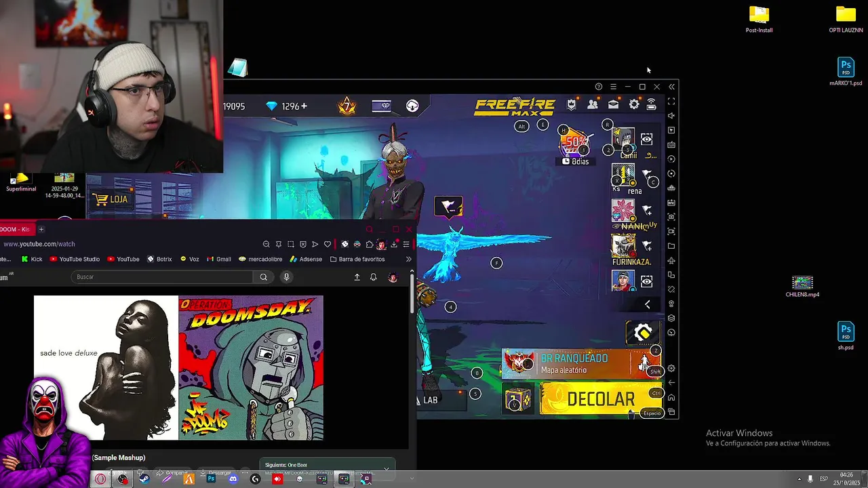This screenshot has width=868, height=488.
Task: Activate YouTube voice search microphone
Action: 286,277
